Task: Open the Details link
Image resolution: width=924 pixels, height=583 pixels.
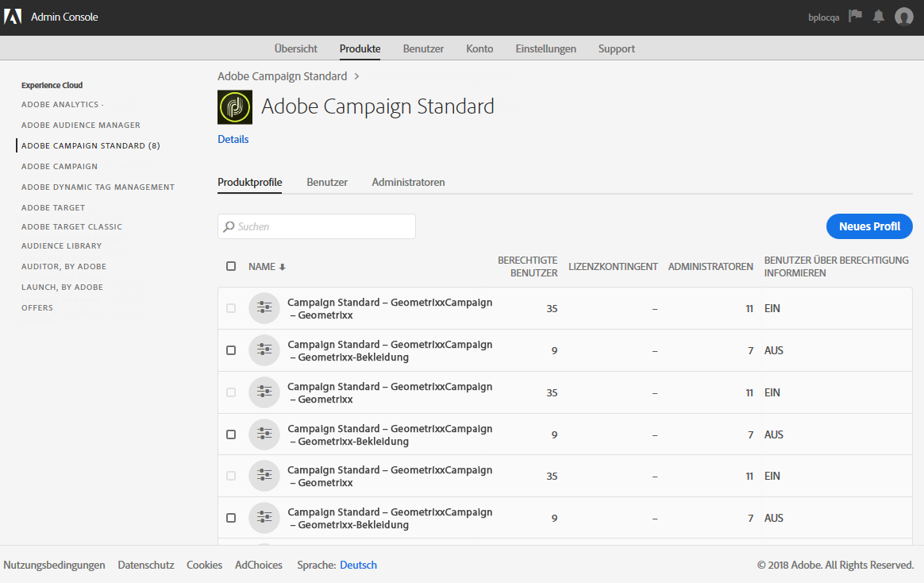Action: pos(233,139)
